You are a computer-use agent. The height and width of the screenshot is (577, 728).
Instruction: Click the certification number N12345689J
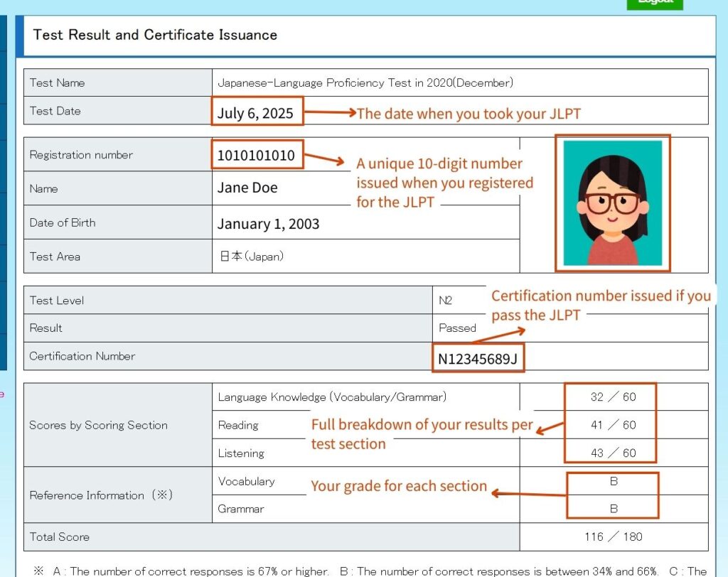(478, 359)
